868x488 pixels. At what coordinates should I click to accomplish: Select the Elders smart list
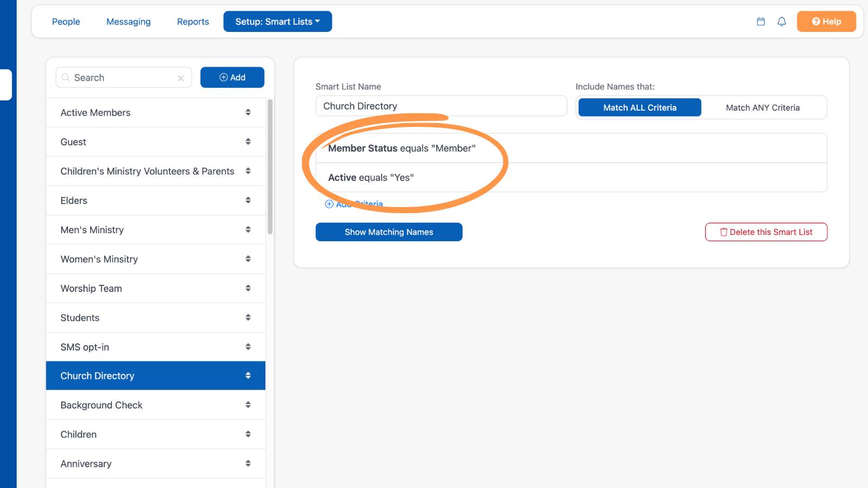coord(156,200)
